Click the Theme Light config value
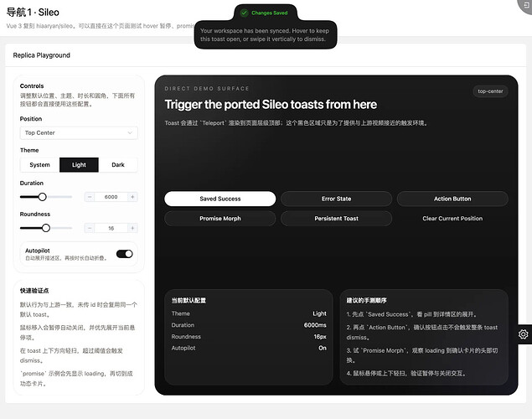 [x=319, y=313]
